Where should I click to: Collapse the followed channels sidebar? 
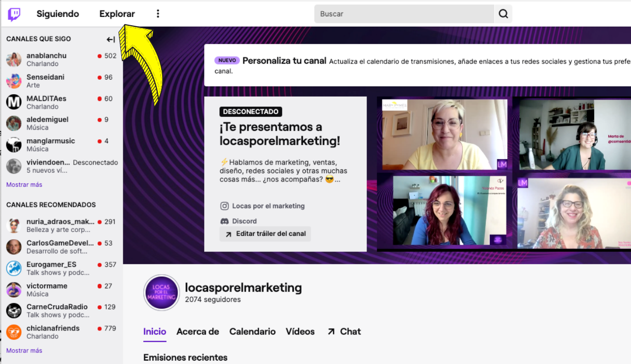pos(111,39)
